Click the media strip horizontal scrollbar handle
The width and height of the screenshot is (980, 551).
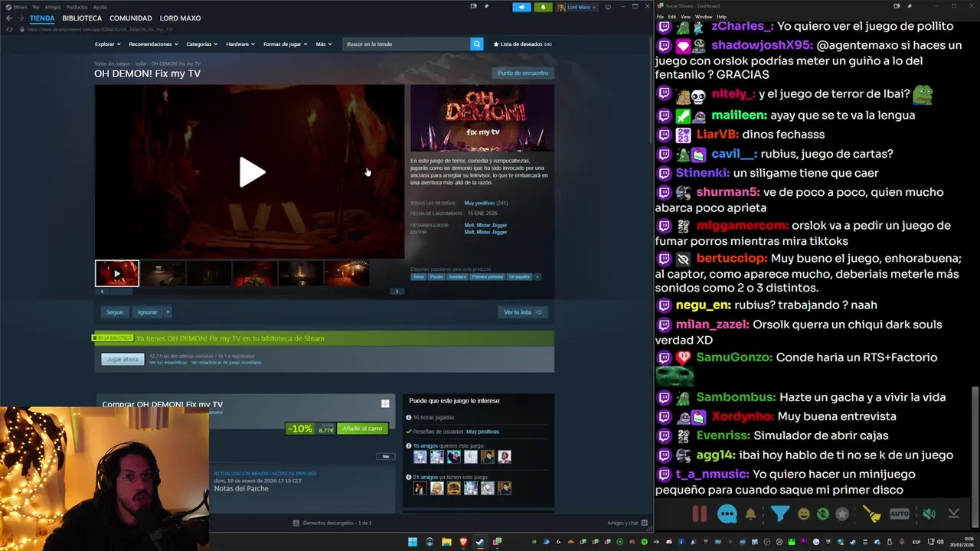[119, 292]
